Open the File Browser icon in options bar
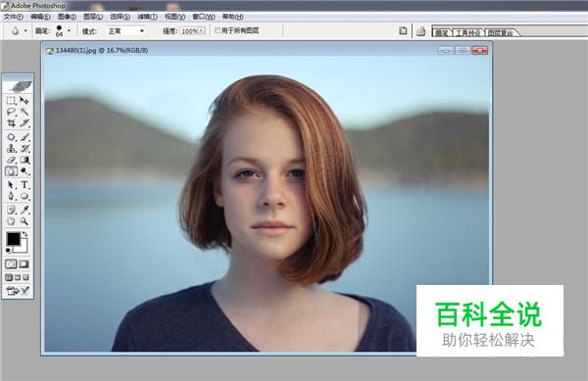 point(403,30)
